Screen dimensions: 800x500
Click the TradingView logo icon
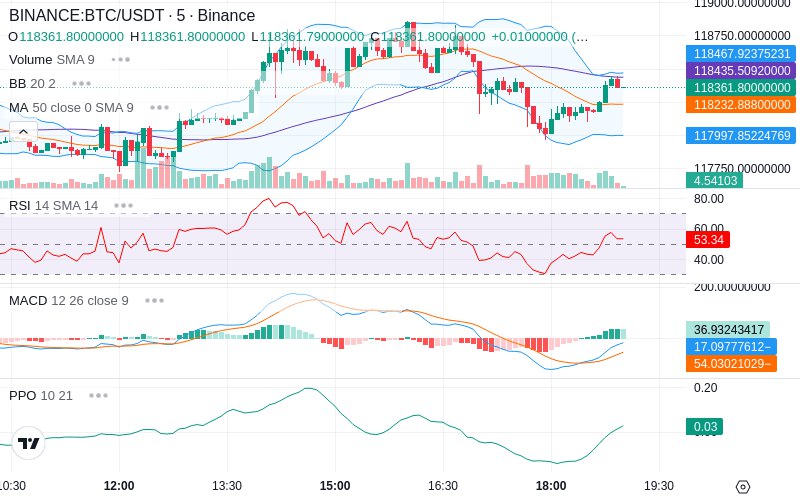point(29,443)
